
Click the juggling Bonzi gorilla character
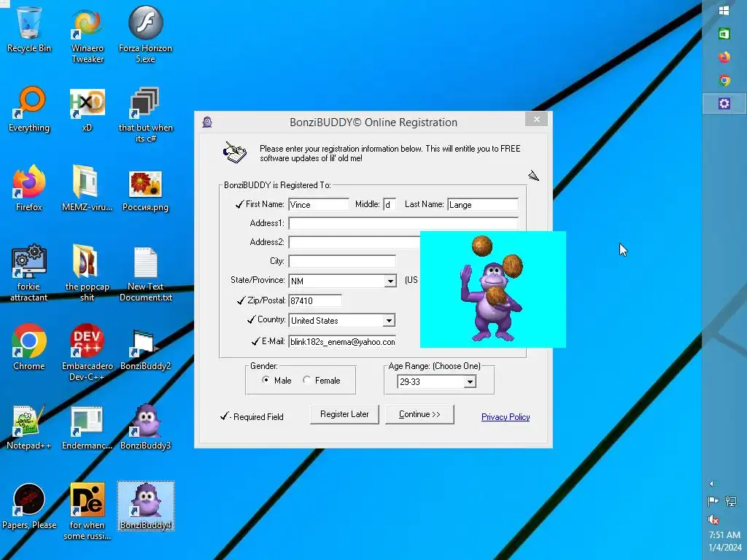(492, 289)
